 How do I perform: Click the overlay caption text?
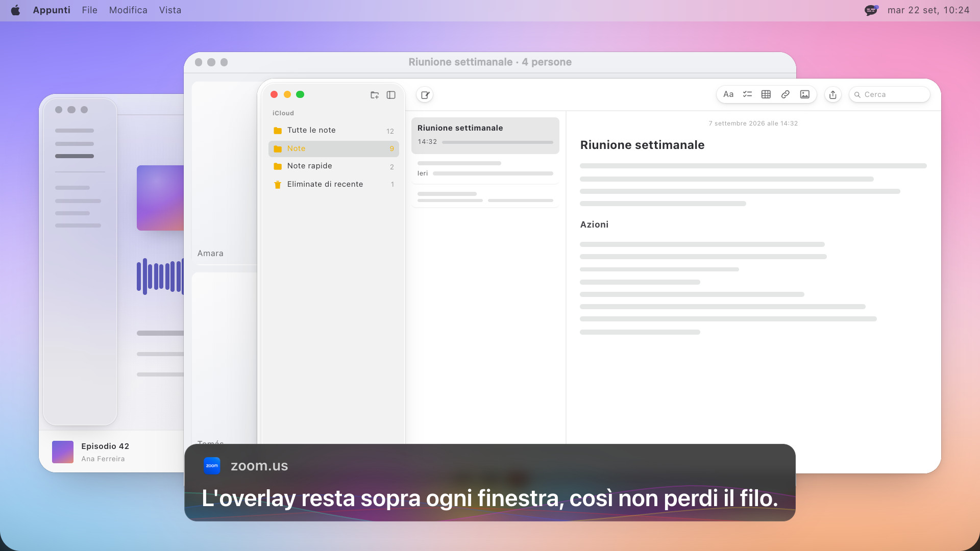[x=490, y=498]
